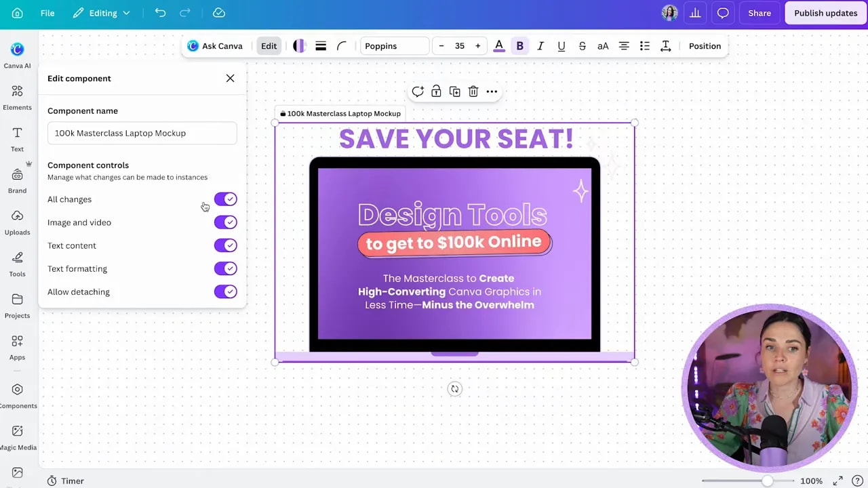868x488 pixels.
Task: Close the Edit component panel
Action: [231, 78]
